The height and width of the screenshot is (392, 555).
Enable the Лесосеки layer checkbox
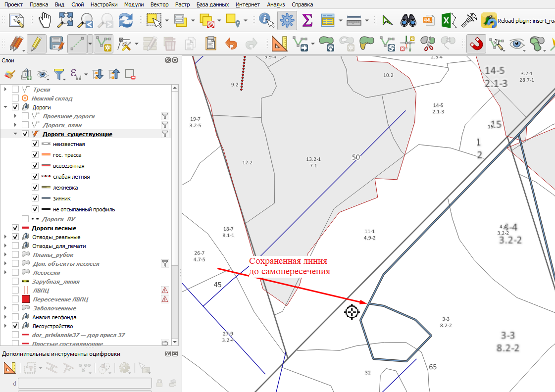(15, 272)
